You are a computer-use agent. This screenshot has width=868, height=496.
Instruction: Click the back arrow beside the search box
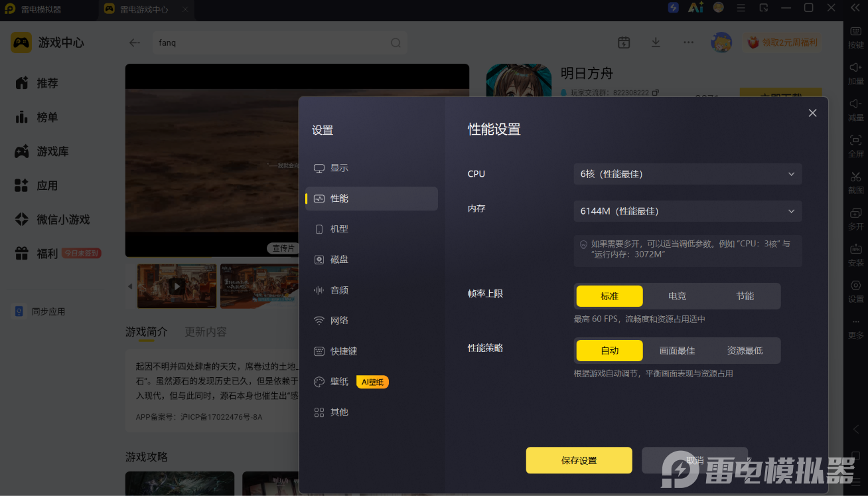135,42
